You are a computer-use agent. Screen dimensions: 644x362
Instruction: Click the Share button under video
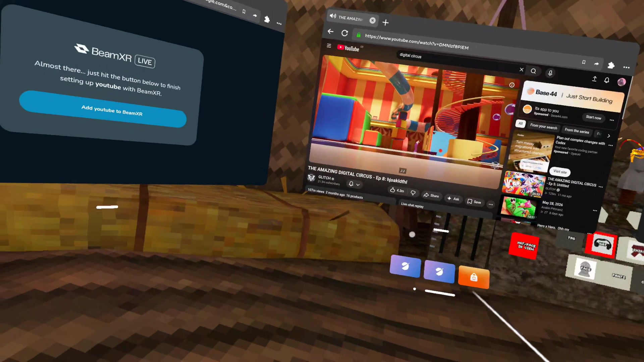pos(431,195)
